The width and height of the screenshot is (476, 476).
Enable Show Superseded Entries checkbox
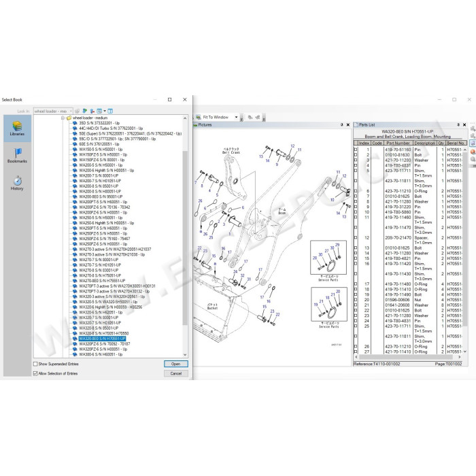coord(35,364)
